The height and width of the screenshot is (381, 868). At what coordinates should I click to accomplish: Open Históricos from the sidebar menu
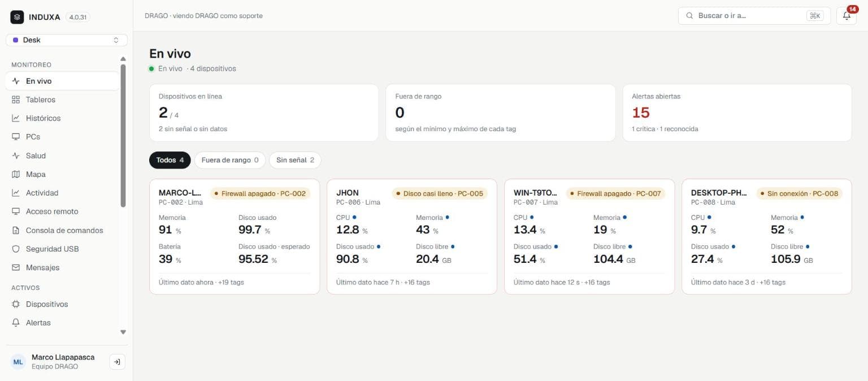[x=63, y=118]
